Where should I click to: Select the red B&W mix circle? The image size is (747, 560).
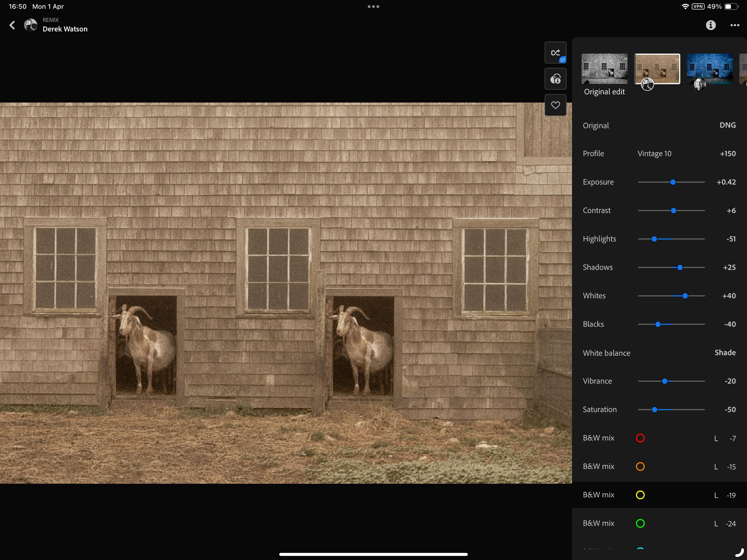640,438
